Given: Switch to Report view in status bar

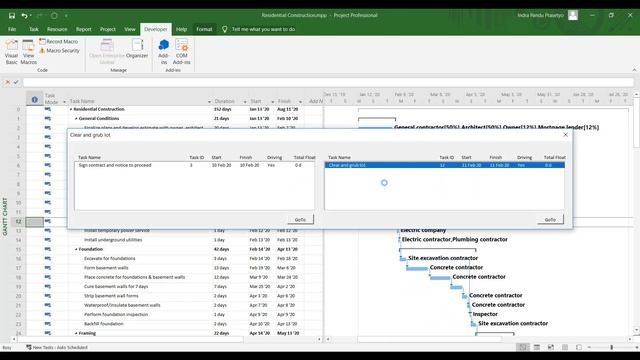Looking at the screenshot, I should click(579, 347).
